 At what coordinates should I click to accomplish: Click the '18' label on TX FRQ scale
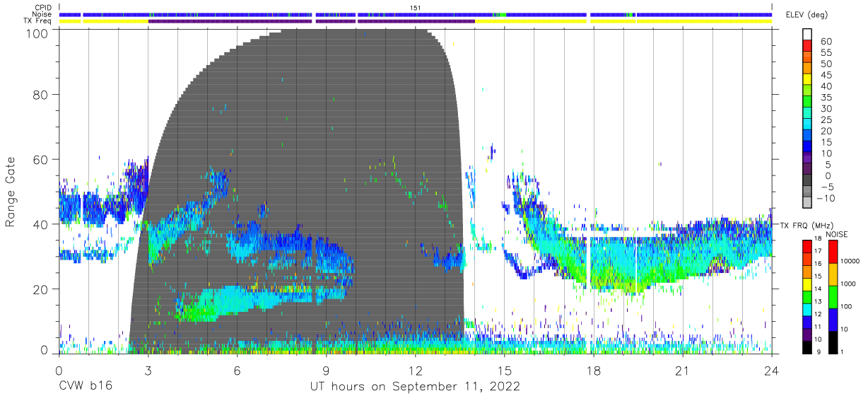click(x=818, y=240)
